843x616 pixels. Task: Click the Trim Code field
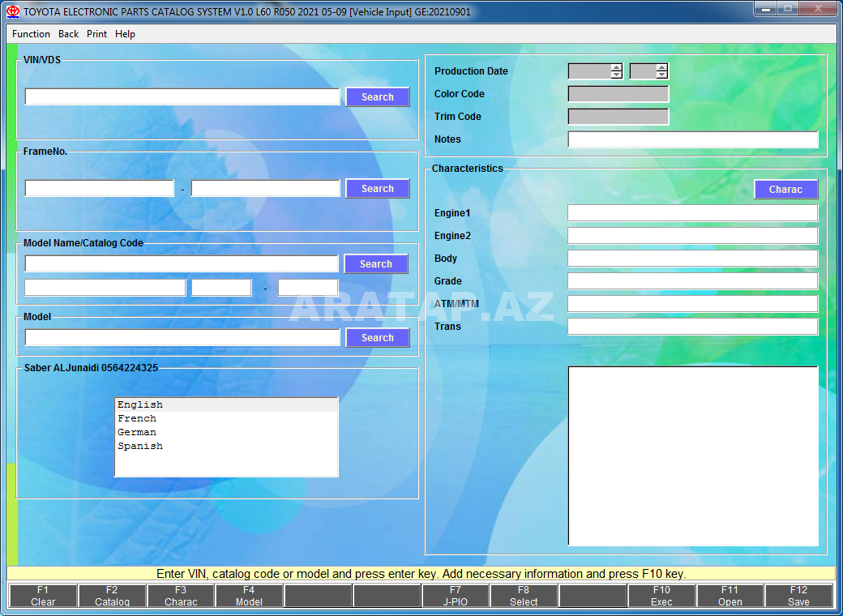click(x=618, y=117)
